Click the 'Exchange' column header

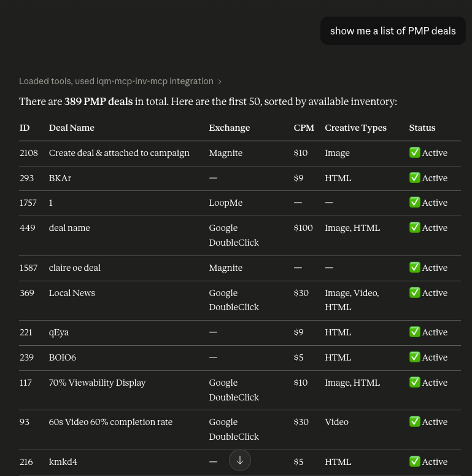coord(230,128)
